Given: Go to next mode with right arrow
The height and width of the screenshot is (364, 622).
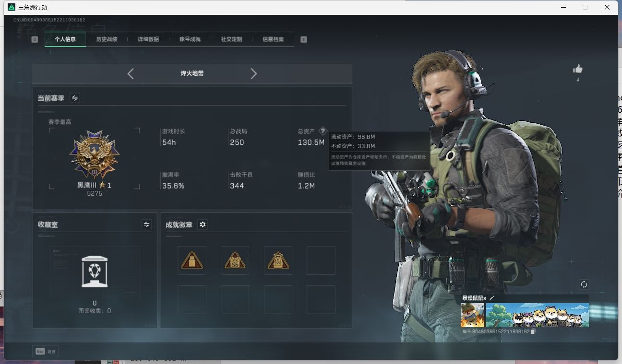Looking at the screenshot, I should [x=254, y=73].
